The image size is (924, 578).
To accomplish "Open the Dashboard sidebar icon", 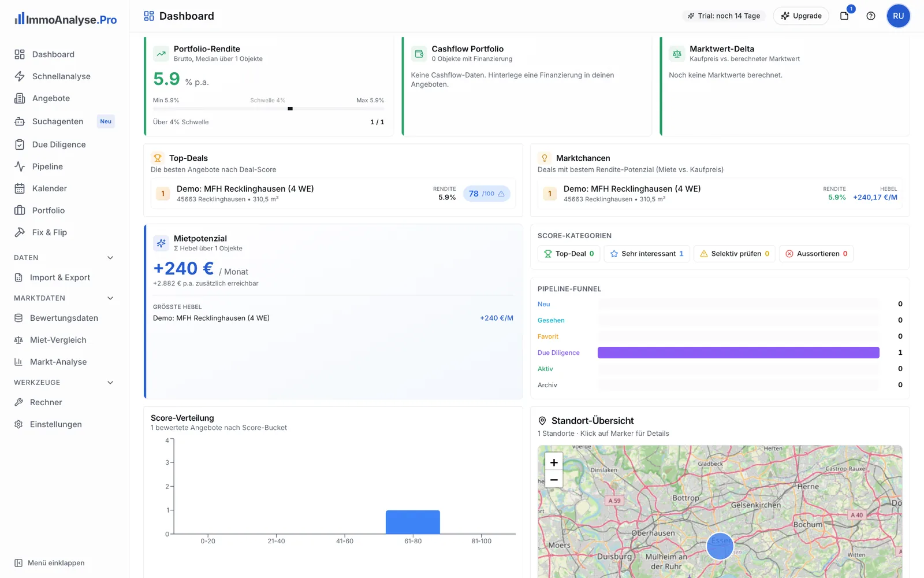I will tap(20, 54).
